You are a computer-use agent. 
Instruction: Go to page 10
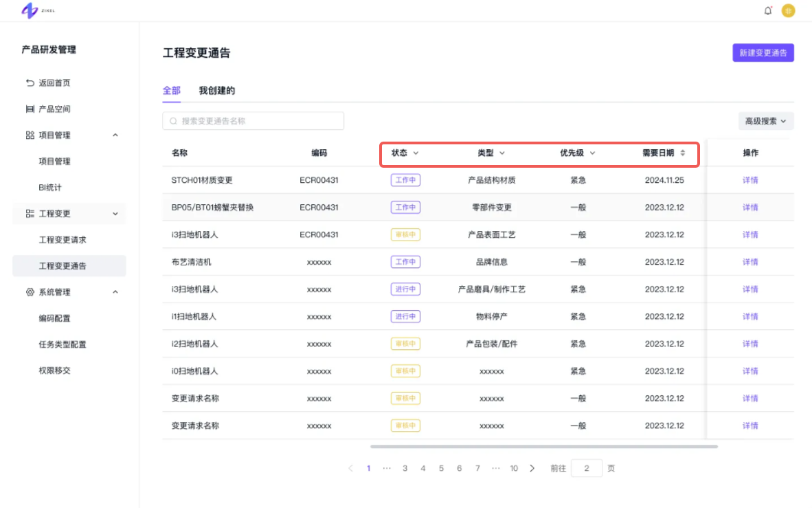(514, 468)
